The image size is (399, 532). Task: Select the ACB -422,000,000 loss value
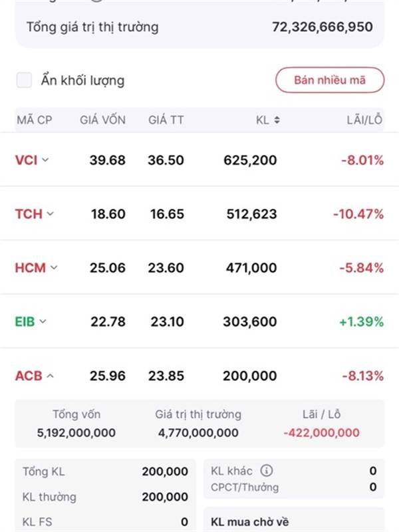pos(321,433)
